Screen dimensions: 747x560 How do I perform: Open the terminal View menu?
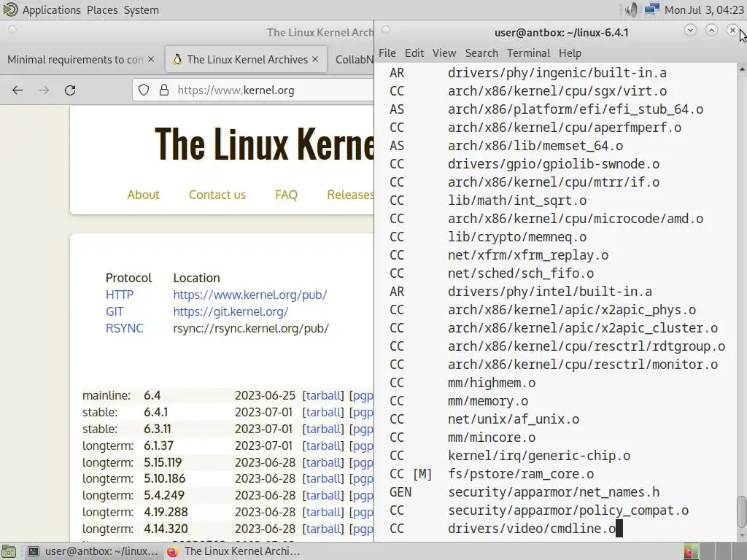(444, 52)
